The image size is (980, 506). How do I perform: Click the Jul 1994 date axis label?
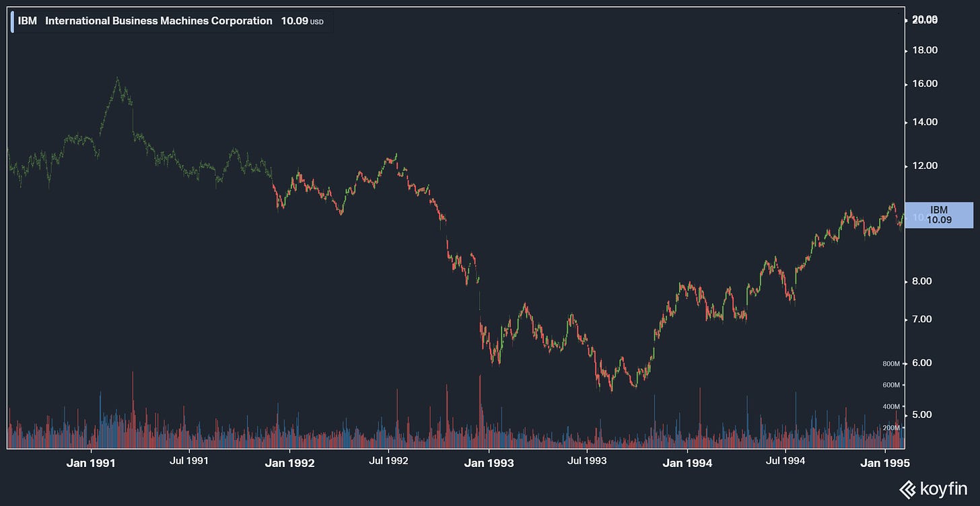785,461
